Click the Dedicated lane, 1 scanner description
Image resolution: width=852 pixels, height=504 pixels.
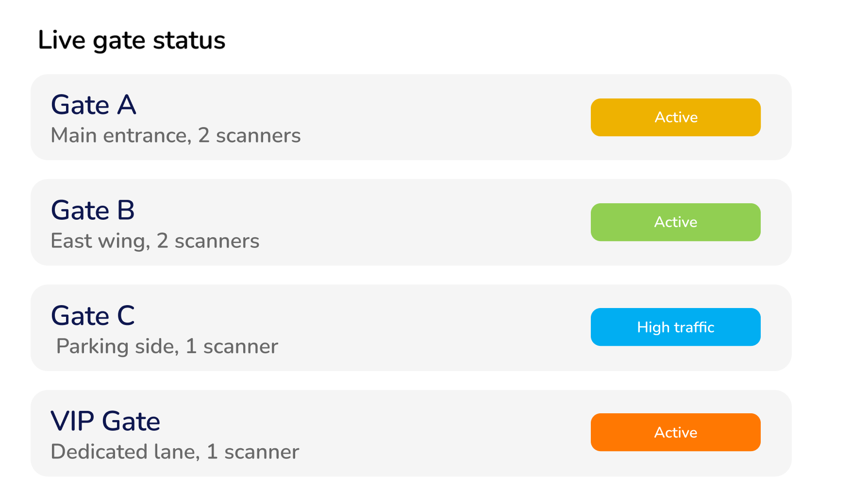click(175, 452)
